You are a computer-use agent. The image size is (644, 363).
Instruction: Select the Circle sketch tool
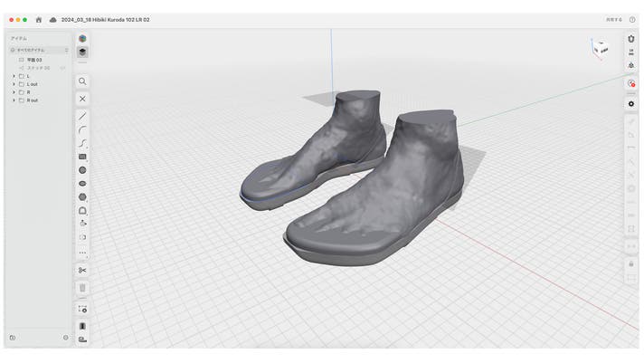coord(82,169)
